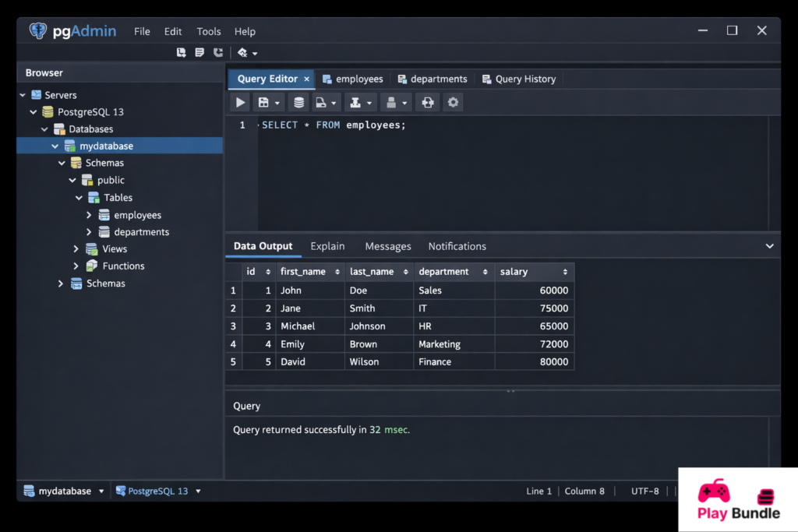Run the query with the Execute play button
This screenshot has height=532, width=798.
click(x=241, y=102)
